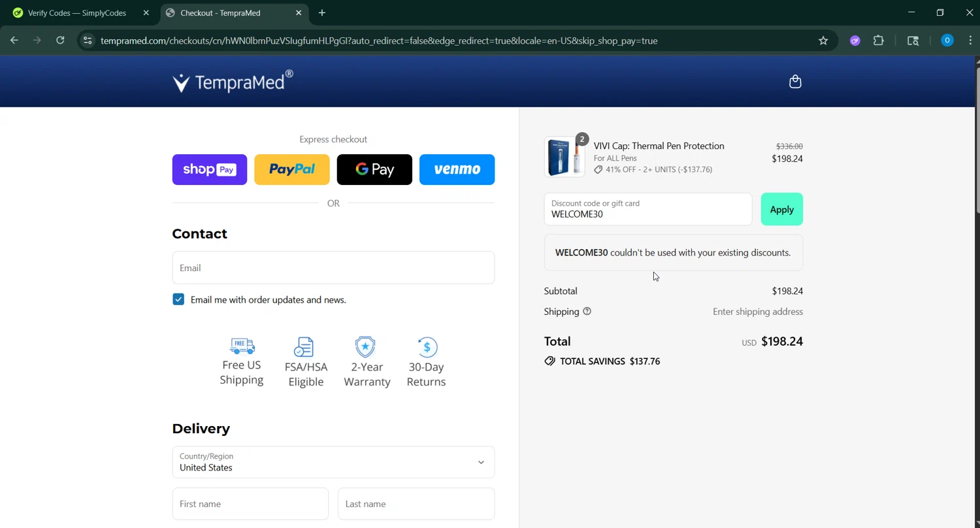The image size is (980, 528).
Task: Open the browser extensions puzzle icon
Action: [879, 41]
